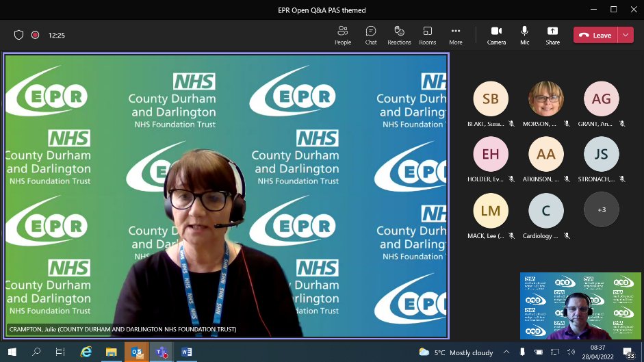644x362 pixels.
Task: Click the SB avatar for BLAKE
Action: 491,99
